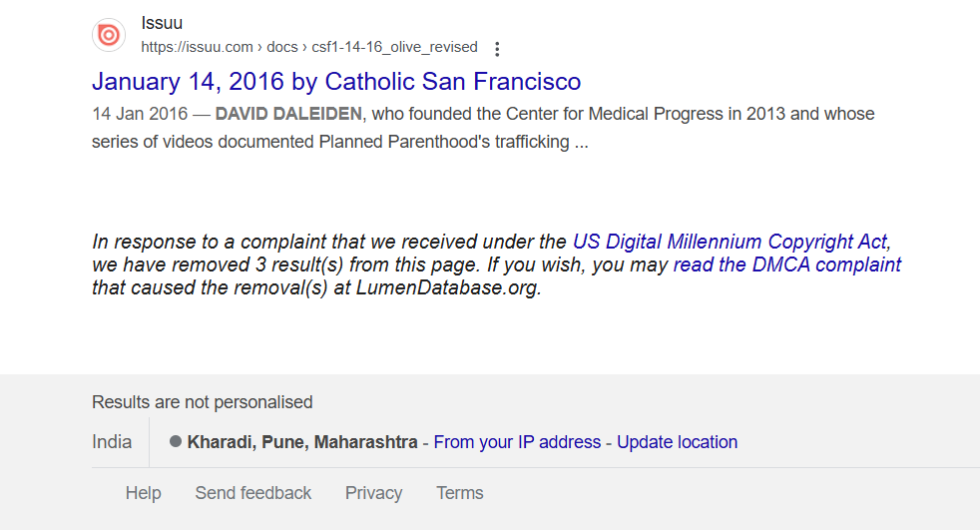Click the bold DAVID DALEIDEN snippet text
980x530 pixels.
(x=288, y=114)
